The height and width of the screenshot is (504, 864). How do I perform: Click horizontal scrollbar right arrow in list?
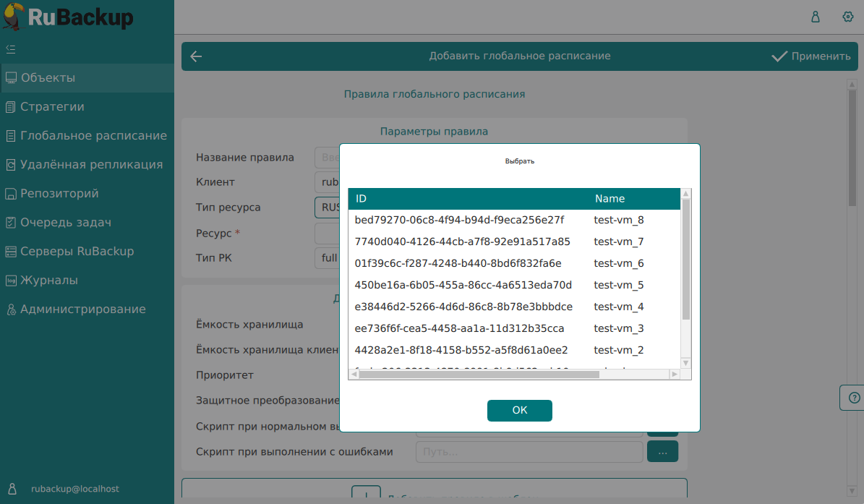(x=675, y=375)
